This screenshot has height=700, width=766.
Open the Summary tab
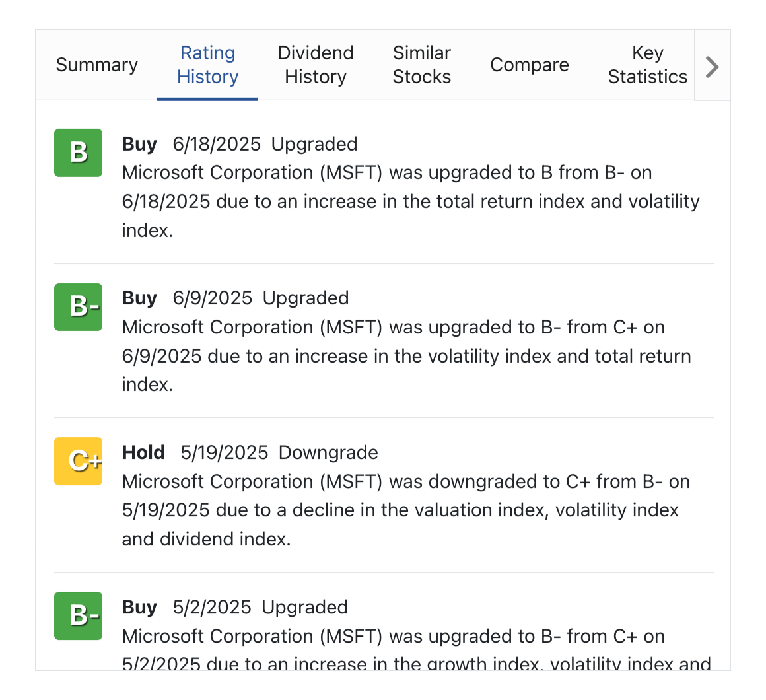pos(96,65)
